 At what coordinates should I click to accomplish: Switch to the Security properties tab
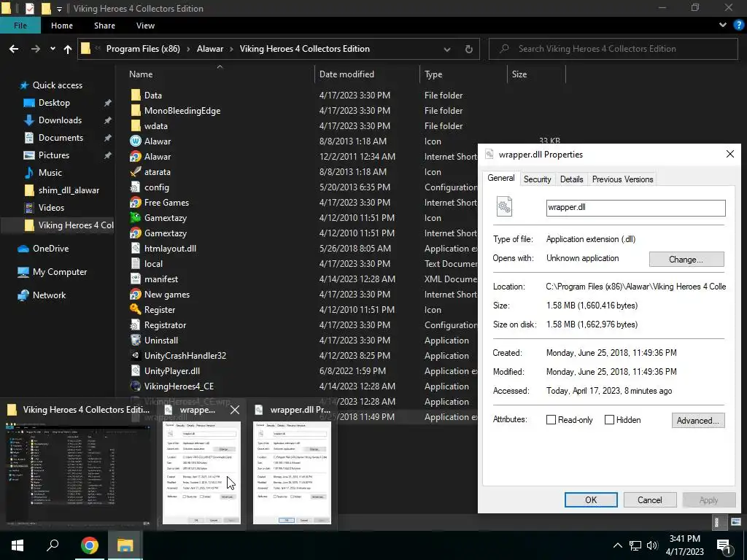[538, 179]
